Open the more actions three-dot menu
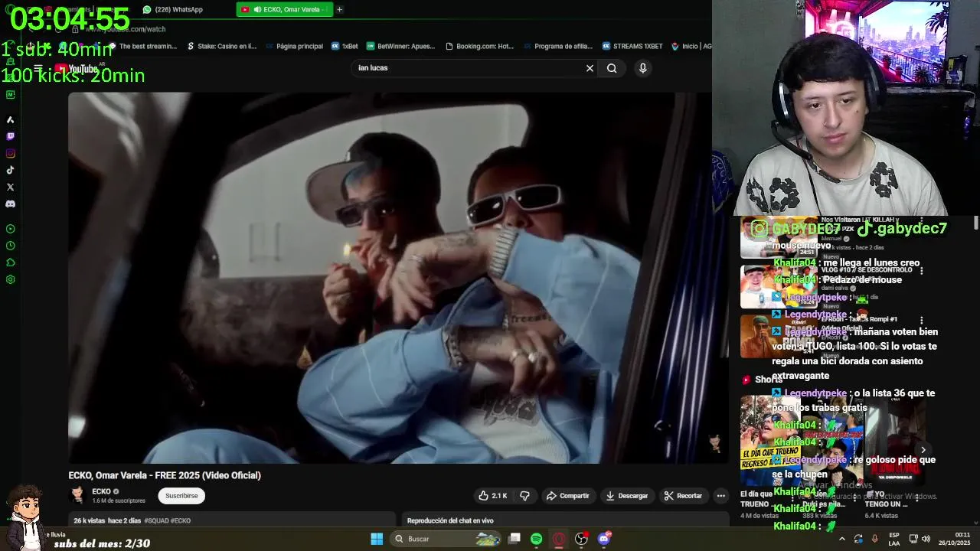This screenshot has height=551, width=980. pyautogui.click(x=720, y=496)
